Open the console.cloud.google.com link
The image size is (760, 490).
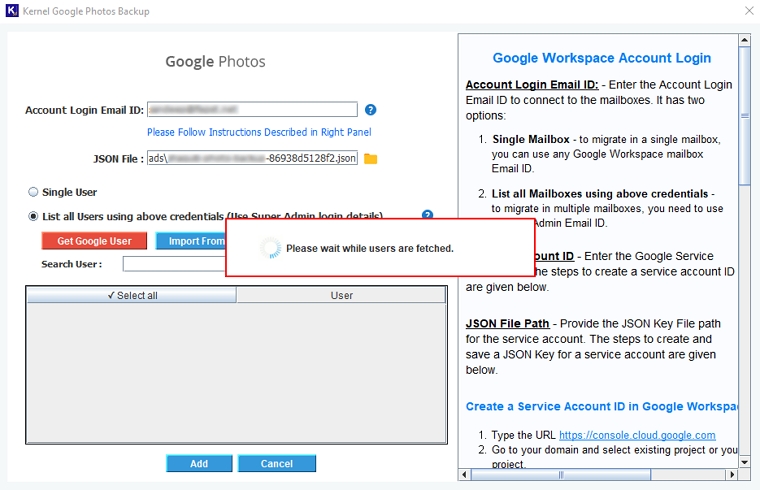pyautogui.click(x=637, y=435)
